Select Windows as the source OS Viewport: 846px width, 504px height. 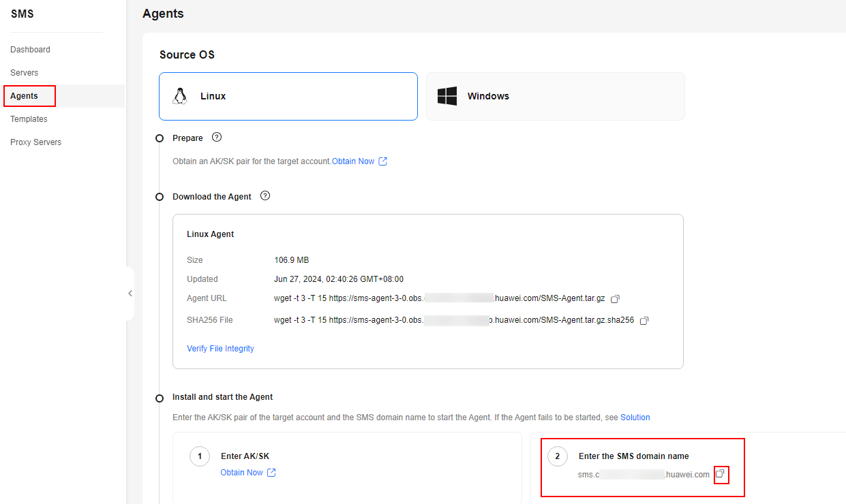coord(556,96)
